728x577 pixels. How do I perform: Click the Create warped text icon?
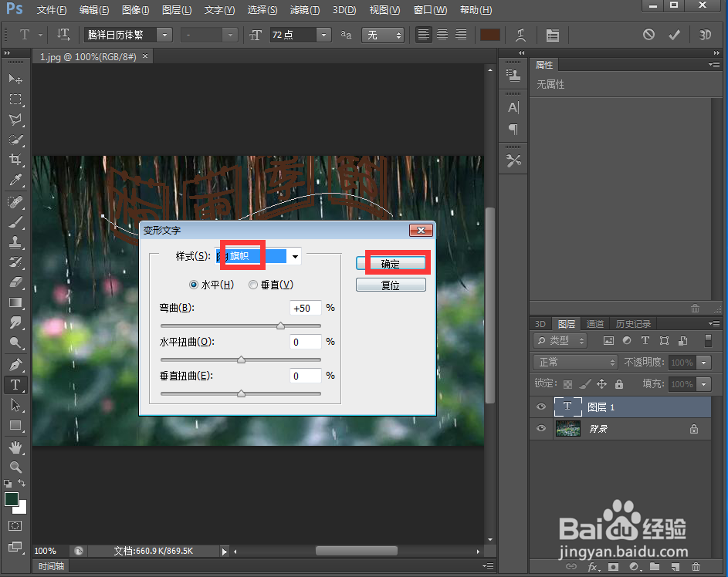point(520,35)
